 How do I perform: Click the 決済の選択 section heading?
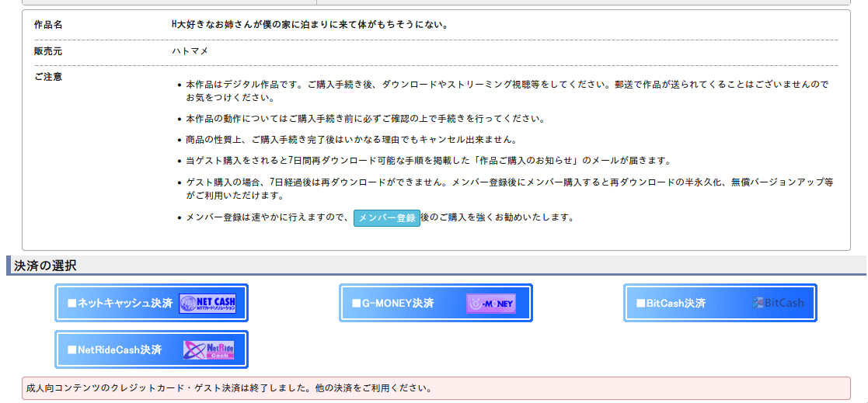pos(45,266)
